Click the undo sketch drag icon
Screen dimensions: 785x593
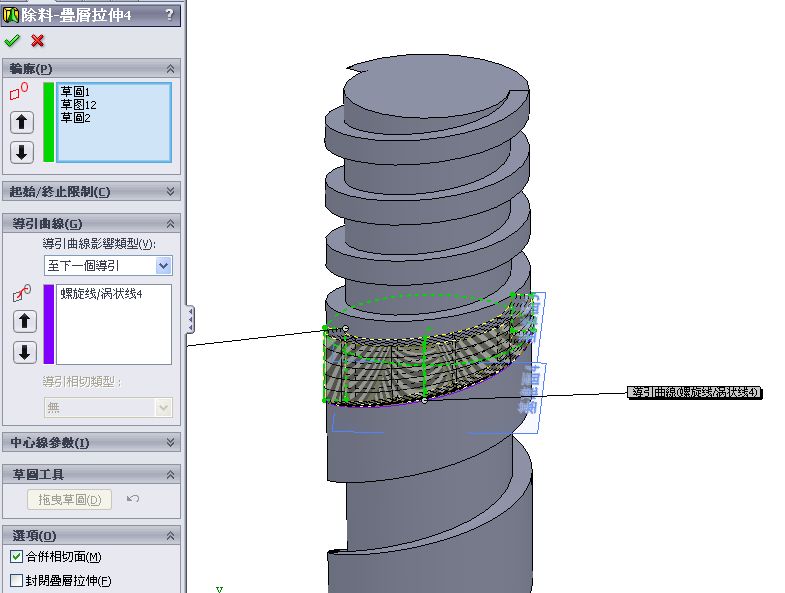133,499
